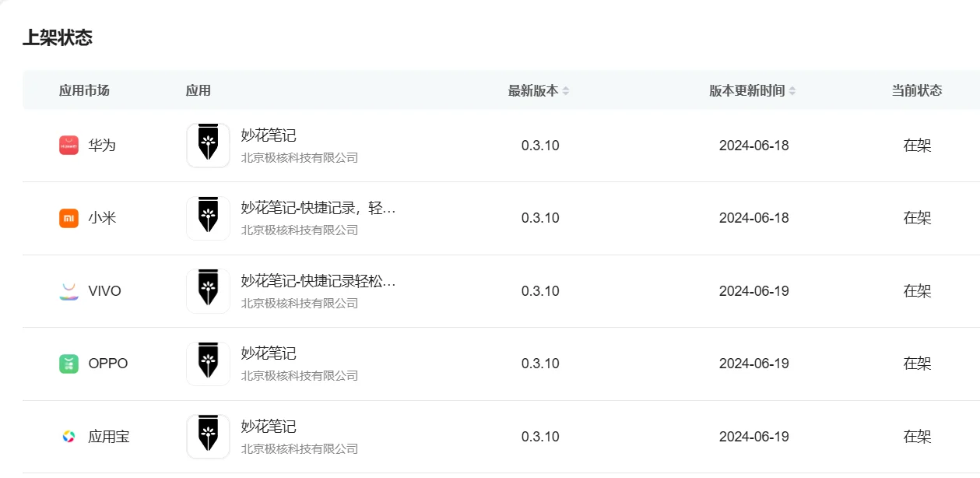Click the 当前状态 column header
Screen dimensions: 980x478
(916, 90)
